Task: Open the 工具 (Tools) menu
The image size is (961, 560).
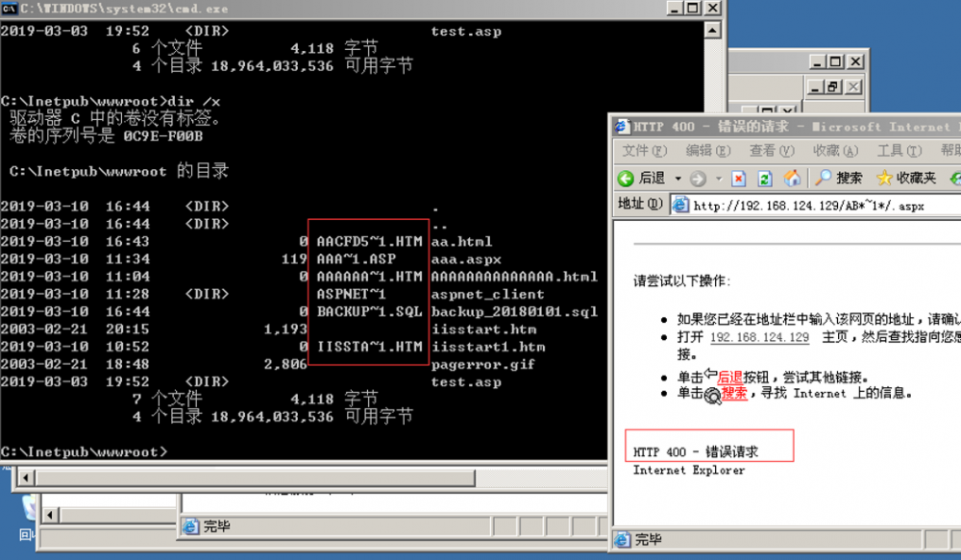Action: point(898,150)
